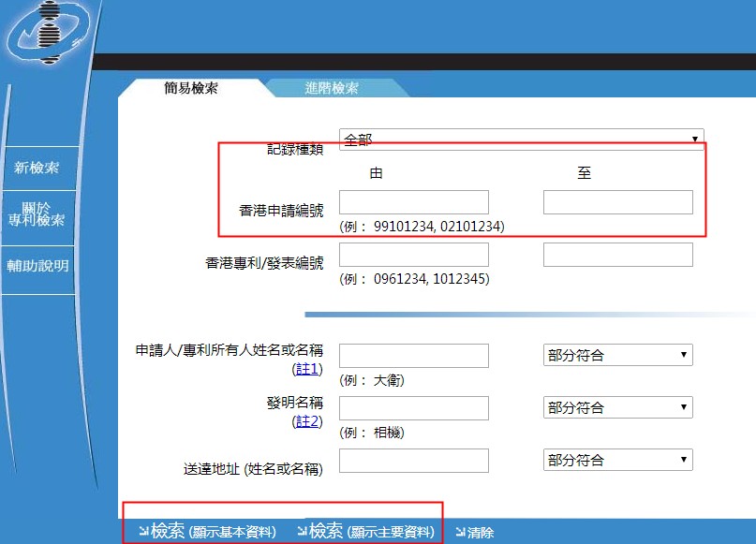Open the 註1 footnote link
Viewport: 756px width, 544px height.
coord(307,369)
